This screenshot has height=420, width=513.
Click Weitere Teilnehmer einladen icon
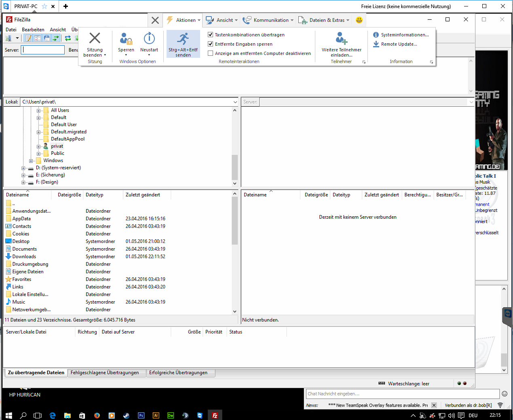pyautogui.click(x=341, y=39)
